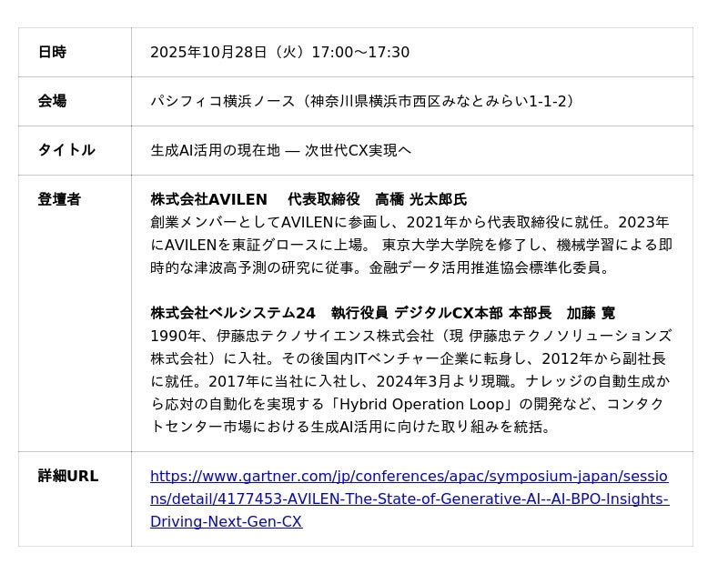Open the Gartner conference session URL link
The image size is (728, 574).
pos(409,498)
